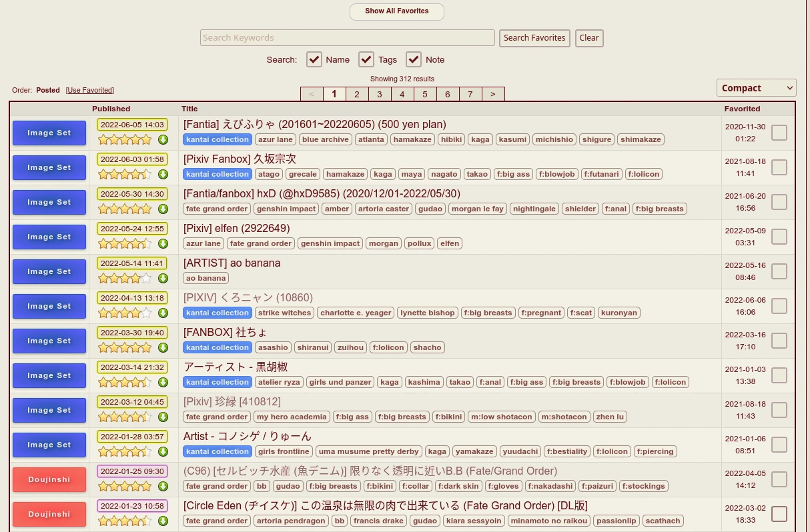
Task: Click the green download arrow for 2022-05-24 entry
Action: [163, 243]
